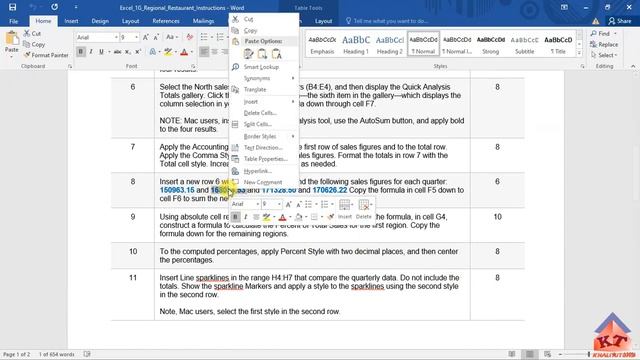Choose Keep Source Formatting paste option
The height and width of the screenshot is (360, 640).
tap(248, 54)
